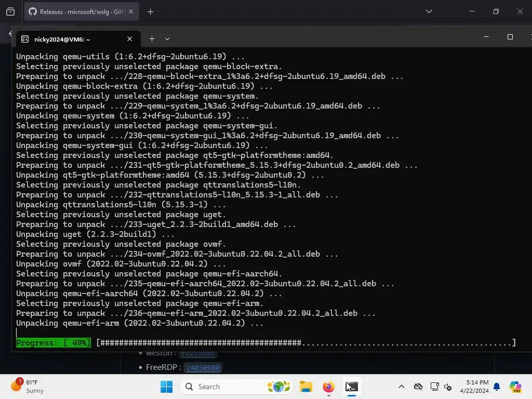This screenshot has width=532, height=399.
Task: Open the FreeRDP commit link c4030980
Action: tap(203, 367)
